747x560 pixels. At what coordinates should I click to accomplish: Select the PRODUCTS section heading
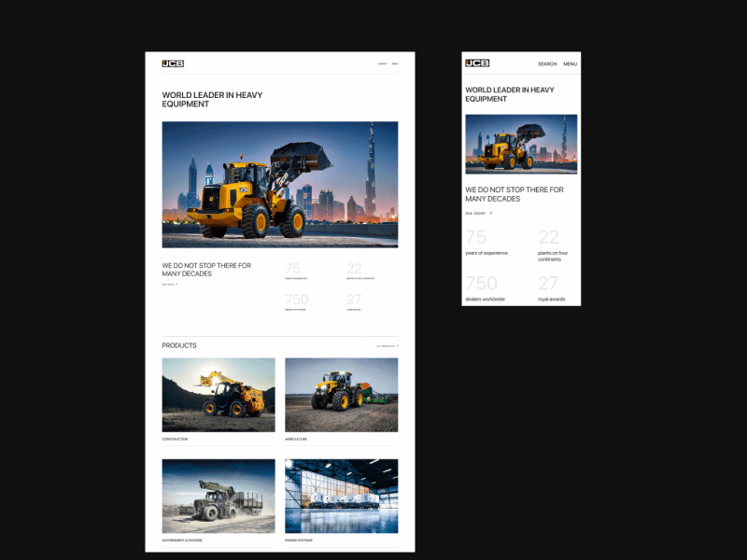[x=178, y=345]
